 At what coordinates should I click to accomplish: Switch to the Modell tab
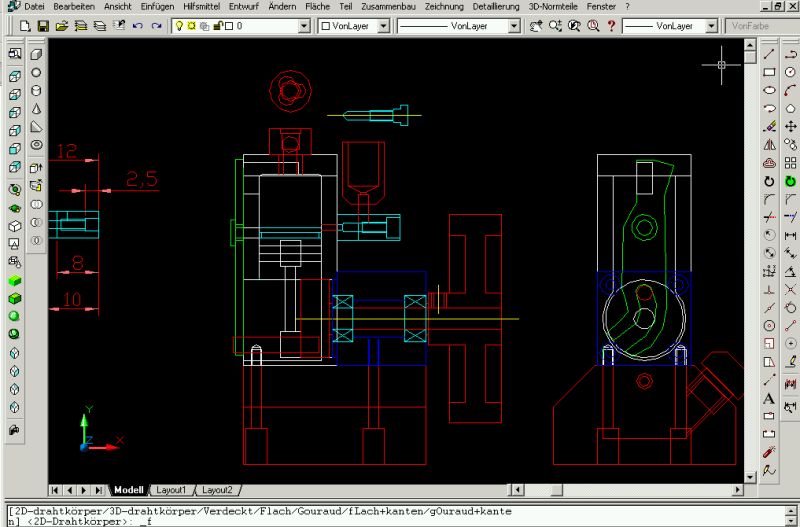click(x=129, y=490)
